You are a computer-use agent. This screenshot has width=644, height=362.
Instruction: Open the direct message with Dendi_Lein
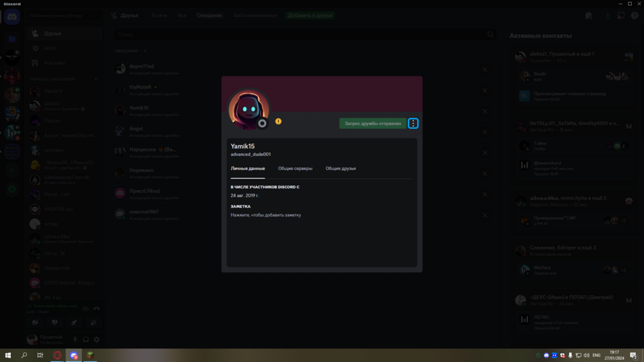pos(64,195)
